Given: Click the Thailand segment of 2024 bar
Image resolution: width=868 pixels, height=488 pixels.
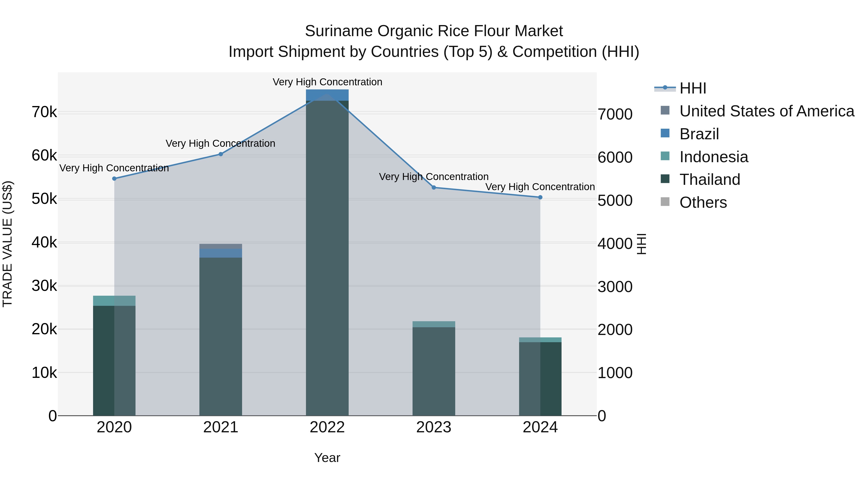Looking at the screenshot, I should coord(540,379).
